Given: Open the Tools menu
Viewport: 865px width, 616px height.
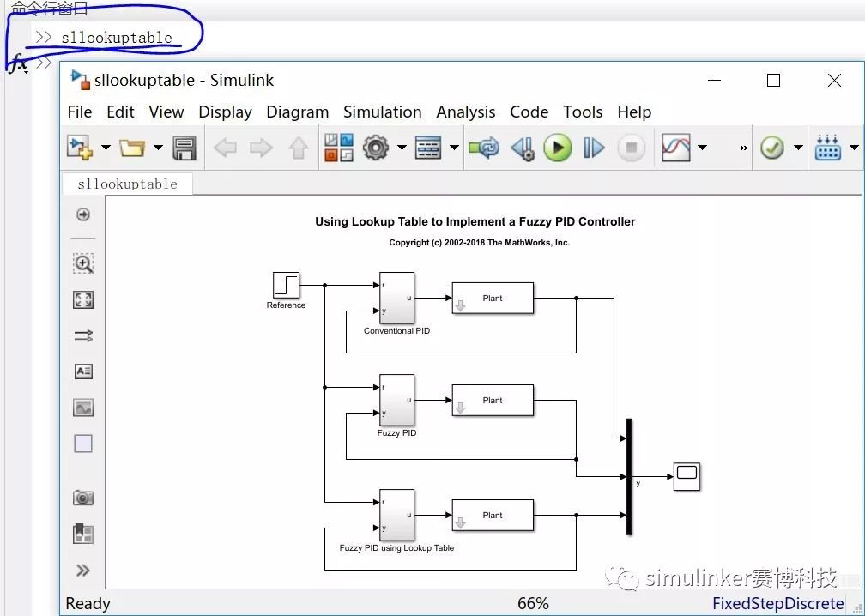Looking at the screenshot, I should [583, 112].
